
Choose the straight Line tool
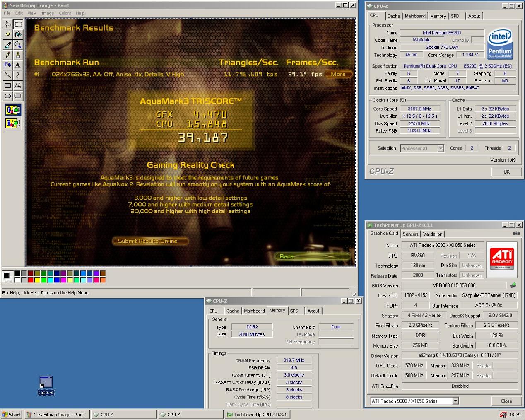pyautogui.click(x=7, y=75)
